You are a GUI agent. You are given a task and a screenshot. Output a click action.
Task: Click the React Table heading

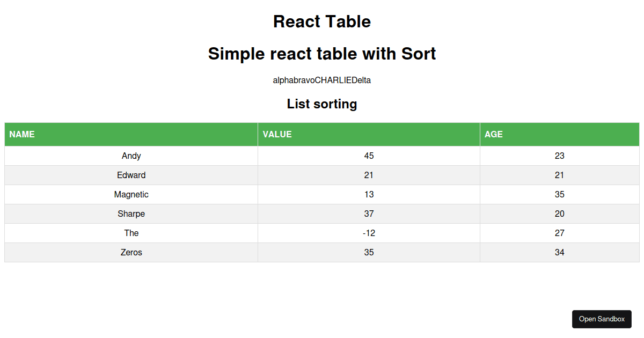321,22
